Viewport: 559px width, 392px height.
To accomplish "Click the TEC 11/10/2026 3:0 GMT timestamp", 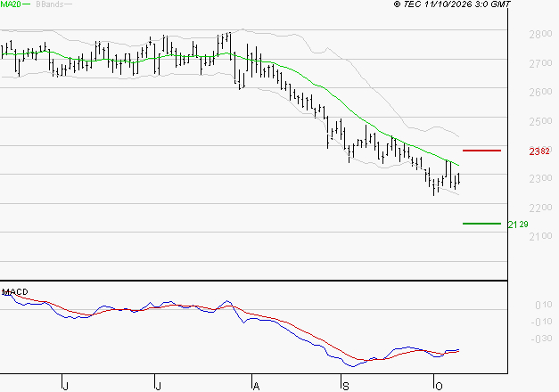I will coord(452,4).
